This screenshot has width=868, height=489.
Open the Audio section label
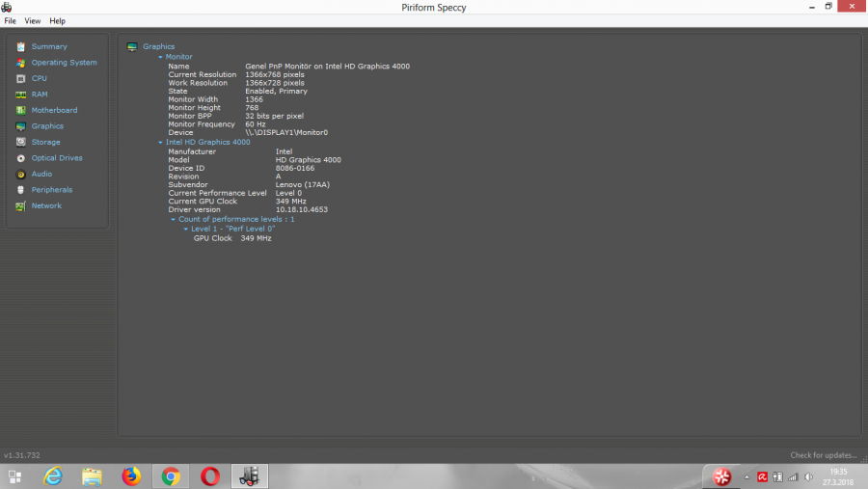click(41, 174)
